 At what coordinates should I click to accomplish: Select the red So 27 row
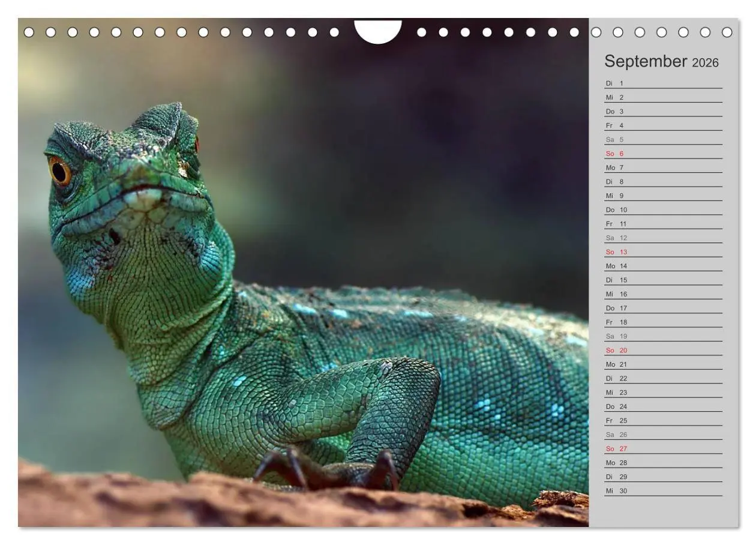[x=663, y=448]
